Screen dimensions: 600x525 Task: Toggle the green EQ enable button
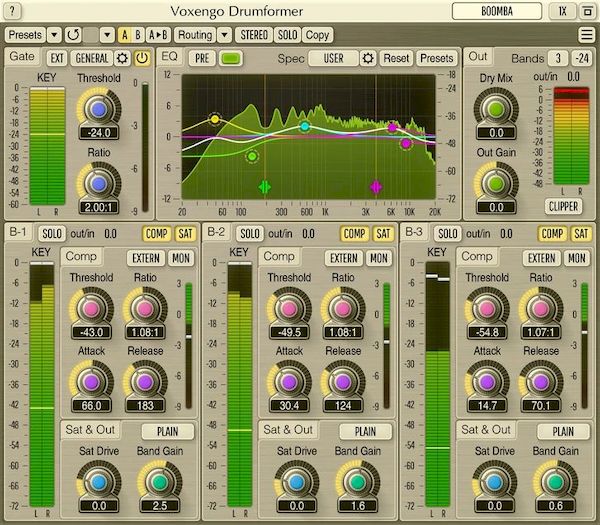click(x=232, y=58)
